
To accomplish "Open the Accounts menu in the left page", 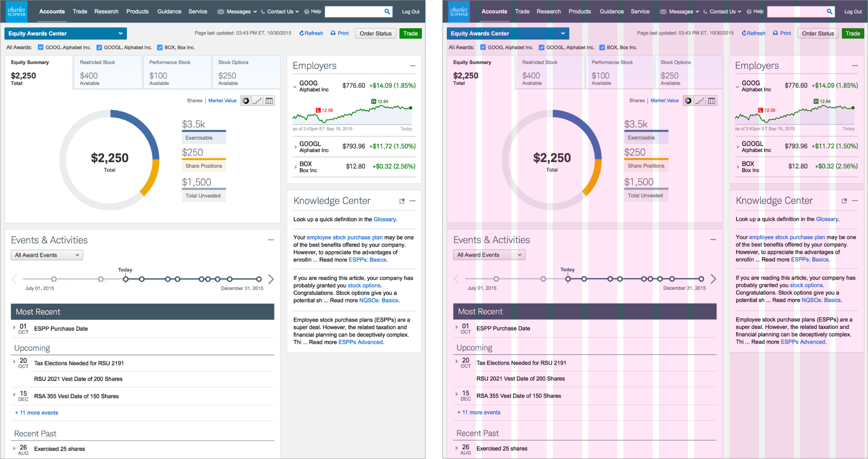I will (52, 11).
